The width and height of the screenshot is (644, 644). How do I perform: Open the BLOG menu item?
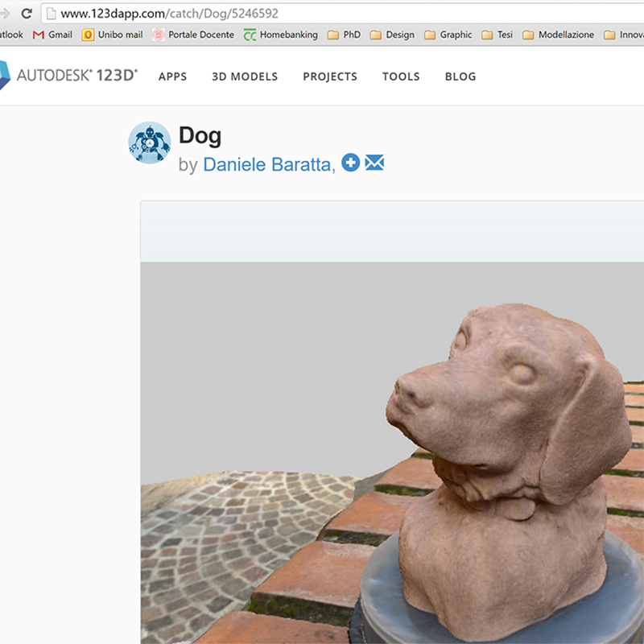460,76
